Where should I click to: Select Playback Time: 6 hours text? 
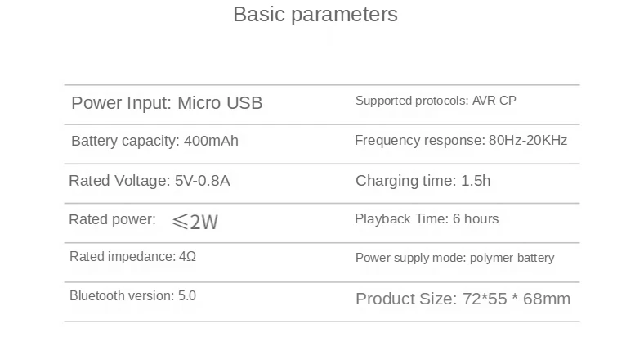point(427,218)
